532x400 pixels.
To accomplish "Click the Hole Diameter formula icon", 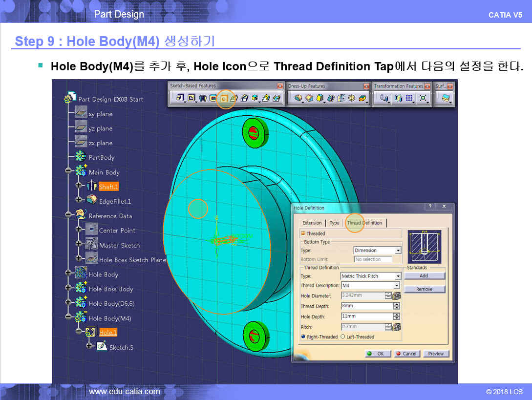I will [x=397, y=296].
